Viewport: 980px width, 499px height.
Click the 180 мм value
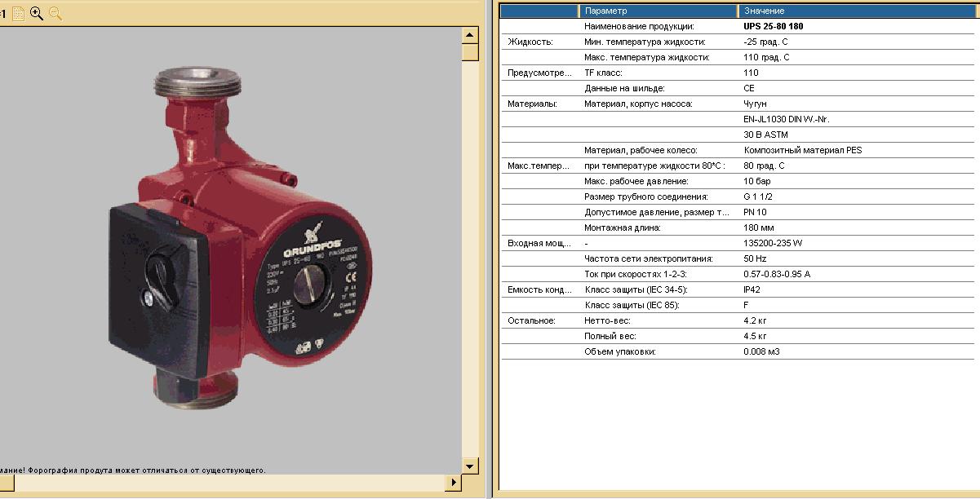758,227
